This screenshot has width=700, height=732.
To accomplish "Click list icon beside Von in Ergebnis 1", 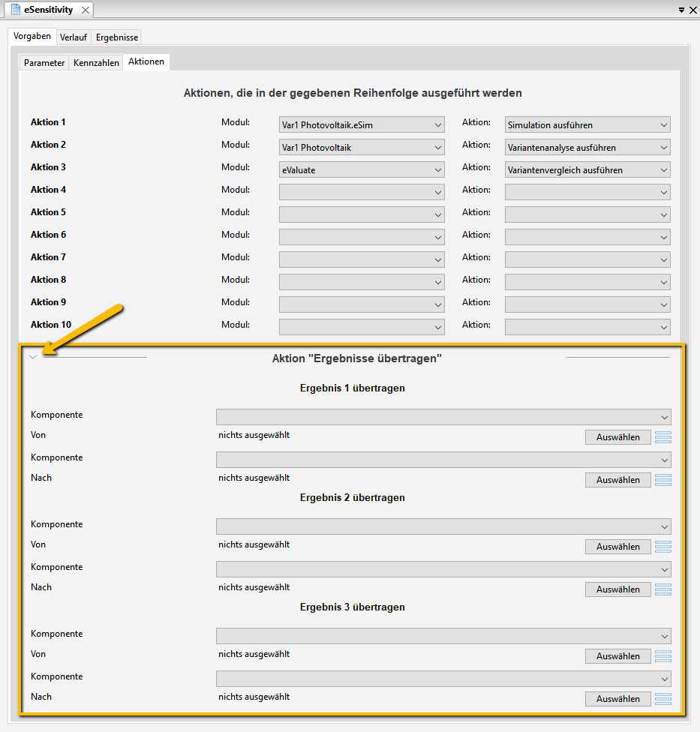I will pos(663,437).
